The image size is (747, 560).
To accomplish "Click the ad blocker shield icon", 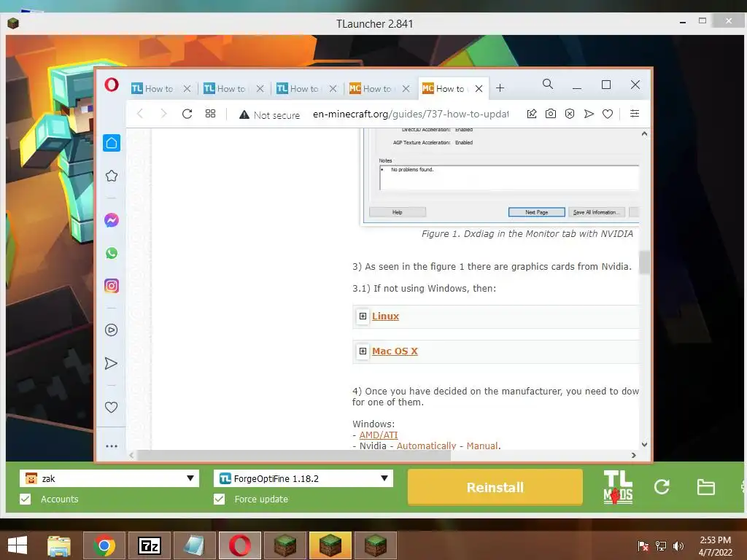I will click(569, 113).
